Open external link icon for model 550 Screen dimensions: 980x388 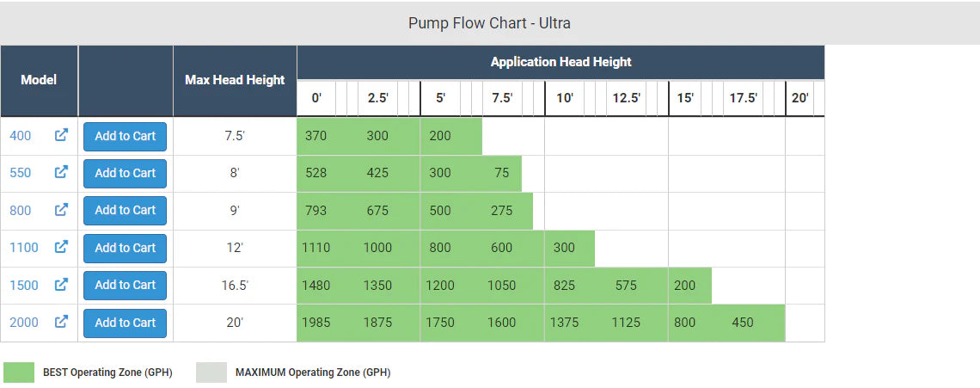[x=61, y=172]
